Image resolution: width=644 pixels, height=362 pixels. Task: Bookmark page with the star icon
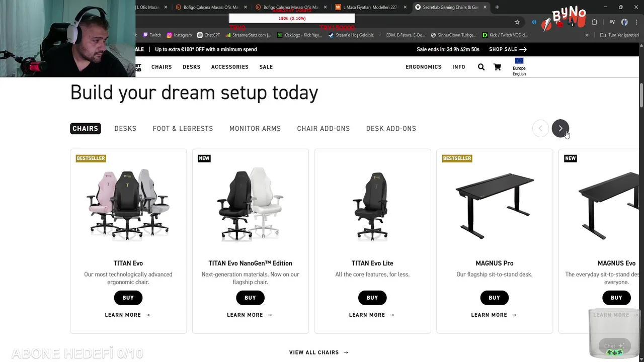click(x=517, y=22)
